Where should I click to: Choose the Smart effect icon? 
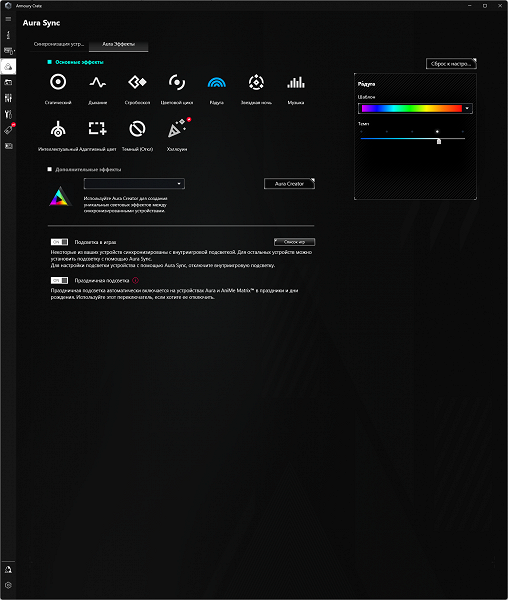[58, 129]
